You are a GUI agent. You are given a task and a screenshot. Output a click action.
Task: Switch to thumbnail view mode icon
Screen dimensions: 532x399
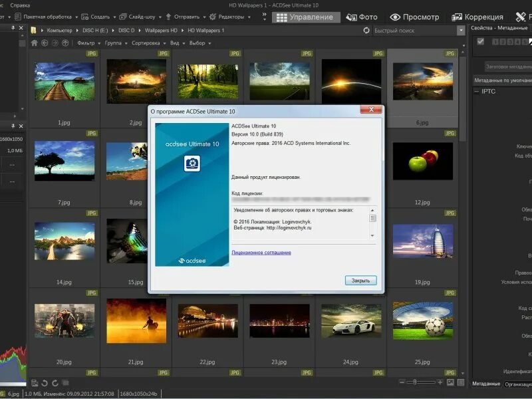[x=450, y=382]
